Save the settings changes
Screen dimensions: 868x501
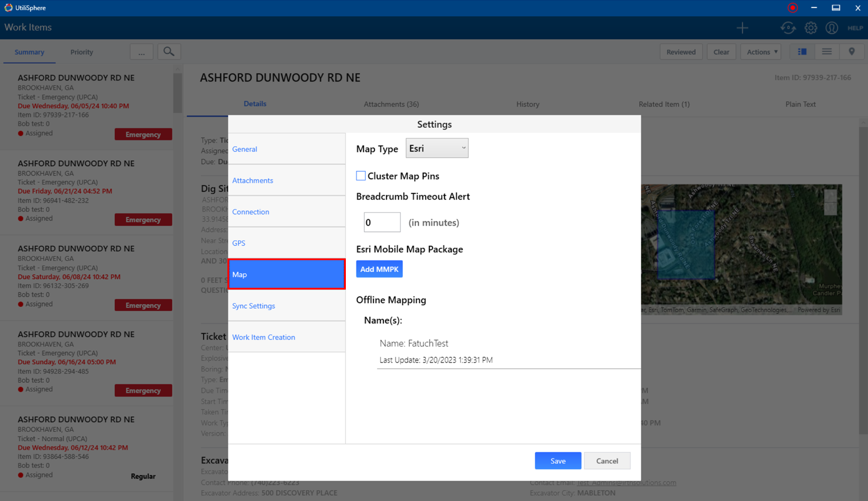(x=557, y=461)
